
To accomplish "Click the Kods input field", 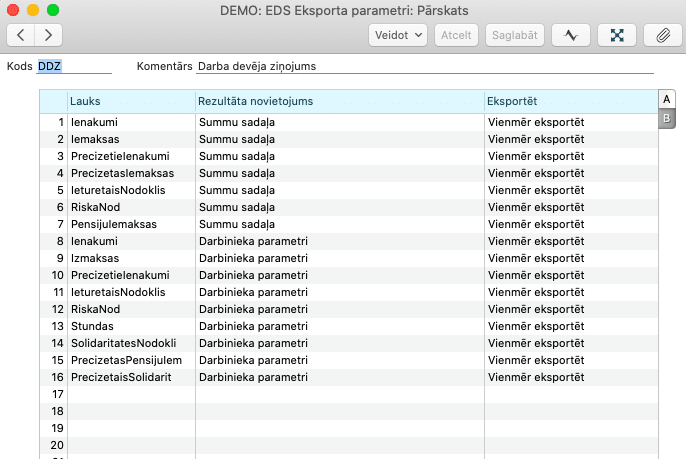I will click(74, 66).
